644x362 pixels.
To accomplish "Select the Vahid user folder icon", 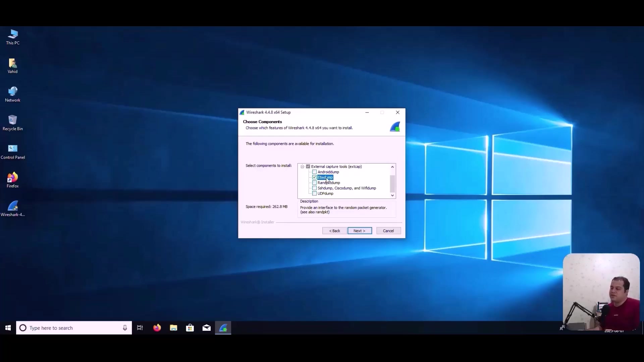I will coord(13,66).
